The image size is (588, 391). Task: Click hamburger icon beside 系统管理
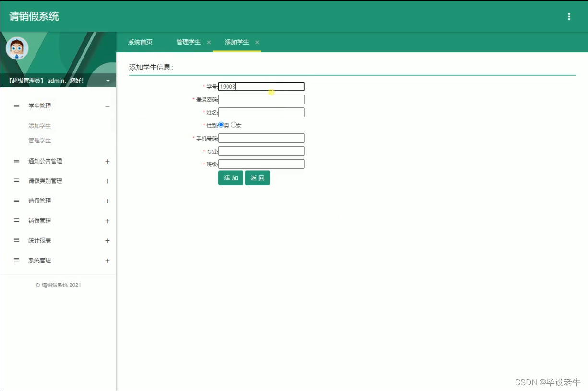point(17,260)
